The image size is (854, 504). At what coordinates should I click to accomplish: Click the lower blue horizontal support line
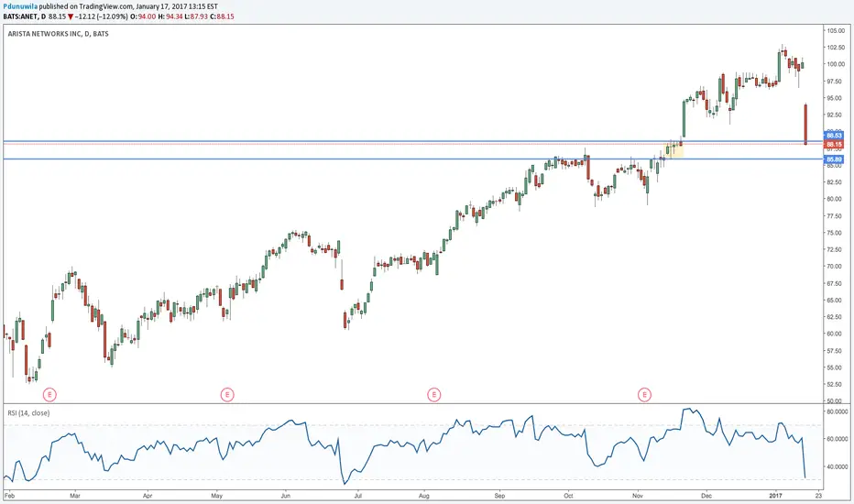tap(414, 159)
